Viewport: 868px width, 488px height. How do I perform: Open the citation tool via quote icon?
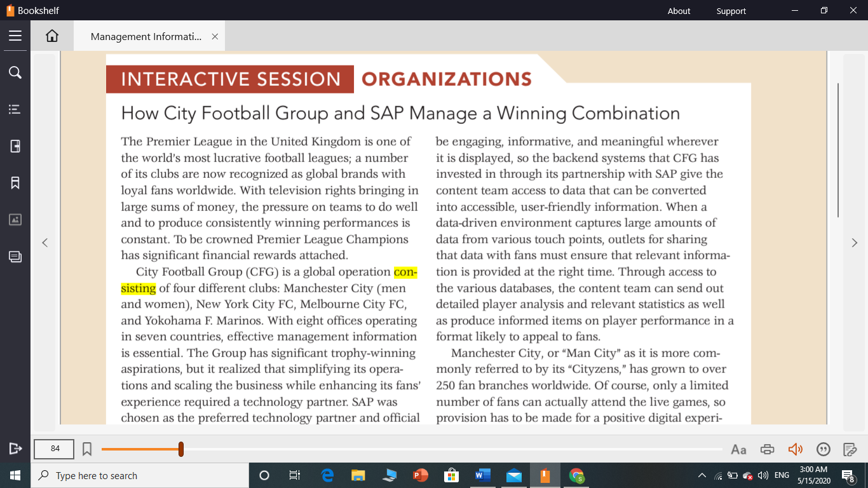coord(823,449)
